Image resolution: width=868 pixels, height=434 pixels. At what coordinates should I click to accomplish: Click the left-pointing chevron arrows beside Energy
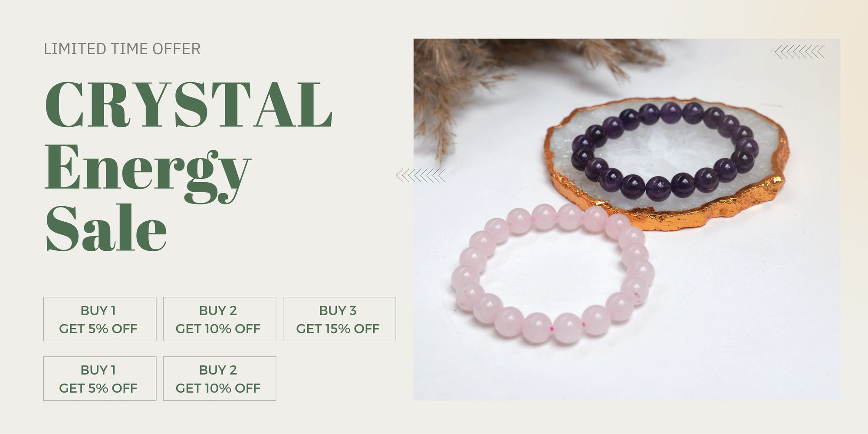click(421, 176)
